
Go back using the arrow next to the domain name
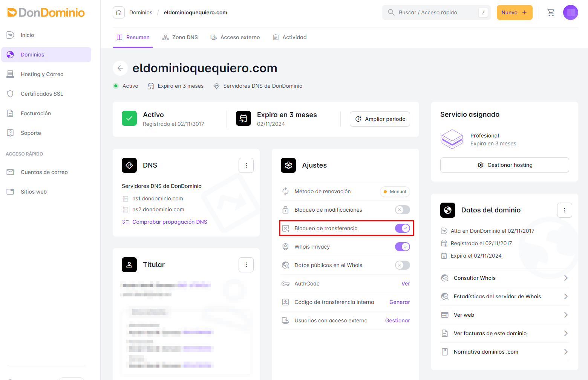[120, 68]
